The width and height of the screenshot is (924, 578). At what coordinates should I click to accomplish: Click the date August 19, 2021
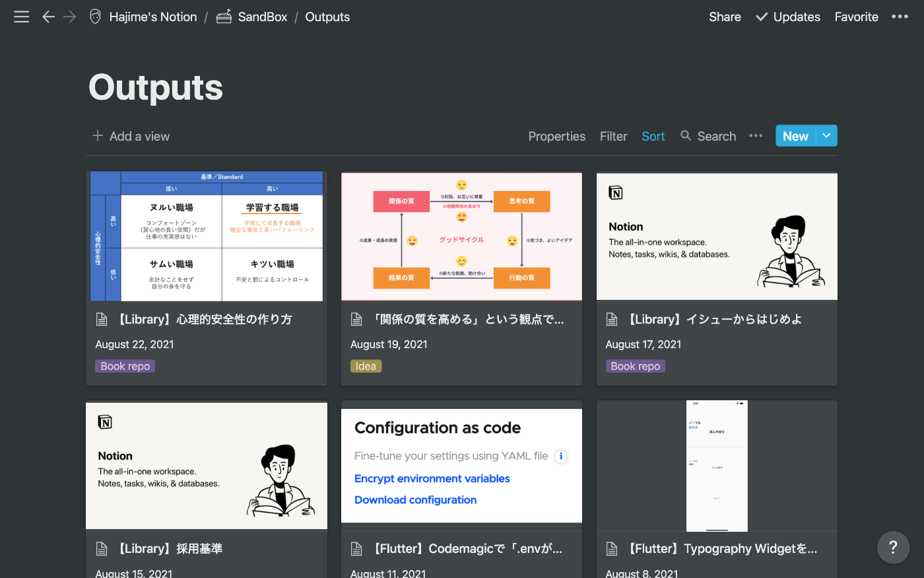(389, 344)
